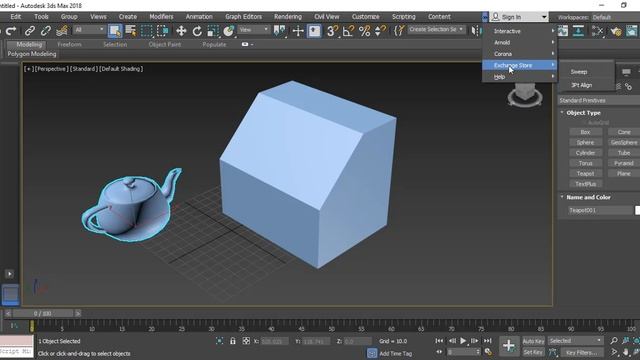Activate the Select Object tool

pyautogui.click(x=115, y=31)
